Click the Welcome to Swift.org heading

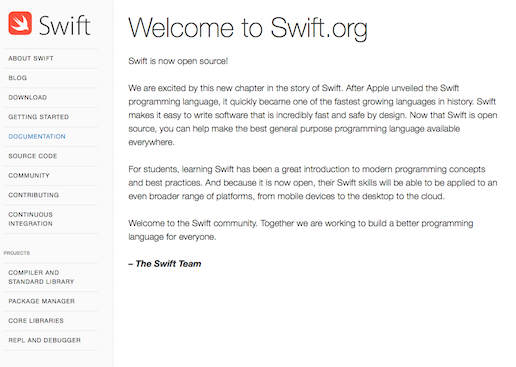coord(248,29)
